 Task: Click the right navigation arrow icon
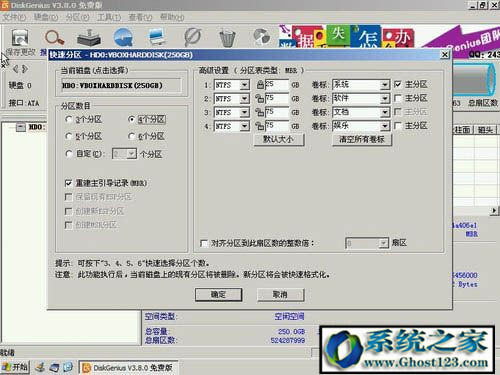pyautogui.click(x=25, y=69)
